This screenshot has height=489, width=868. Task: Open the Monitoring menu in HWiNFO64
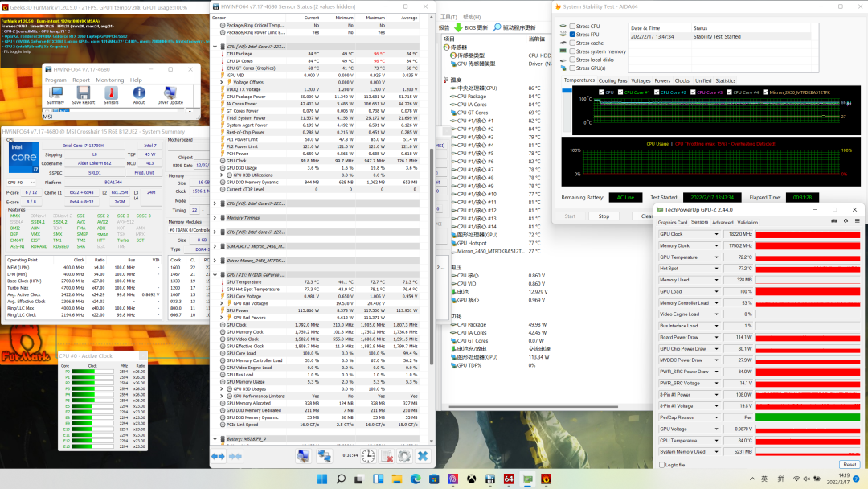109,80
